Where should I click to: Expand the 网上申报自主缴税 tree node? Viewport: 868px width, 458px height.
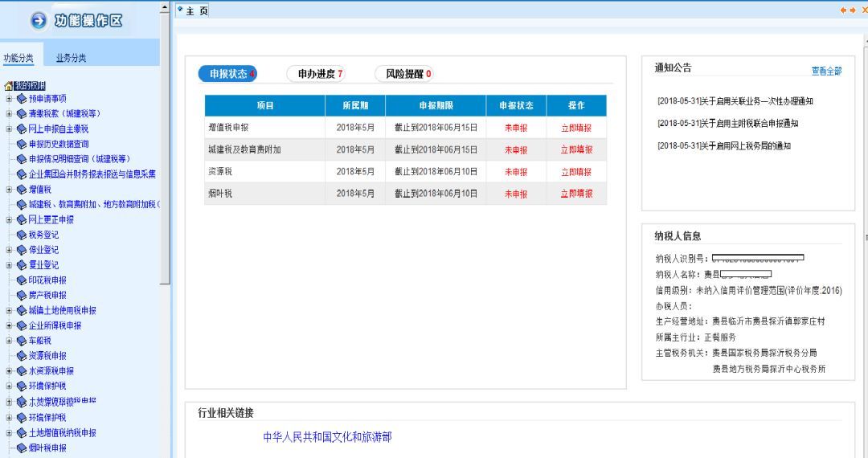point(8,129)
